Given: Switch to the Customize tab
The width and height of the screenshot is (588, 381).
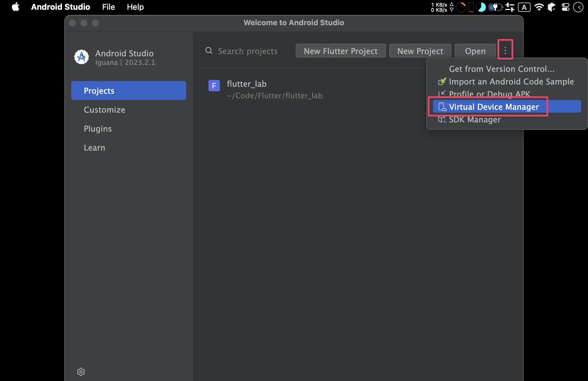Looking at the screenshot, I should pyautogui.click(x=128, y=109).
